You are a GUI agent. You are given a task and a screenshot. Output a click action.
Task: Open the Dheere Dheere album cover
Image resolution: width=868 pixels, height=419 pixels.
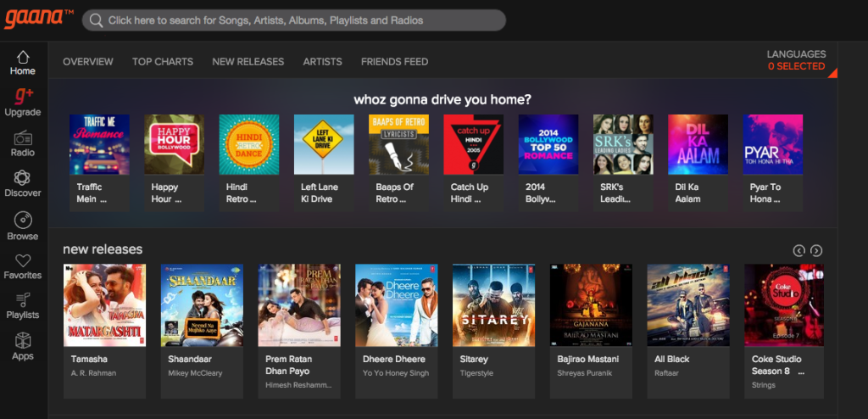[x=397, y=305]
